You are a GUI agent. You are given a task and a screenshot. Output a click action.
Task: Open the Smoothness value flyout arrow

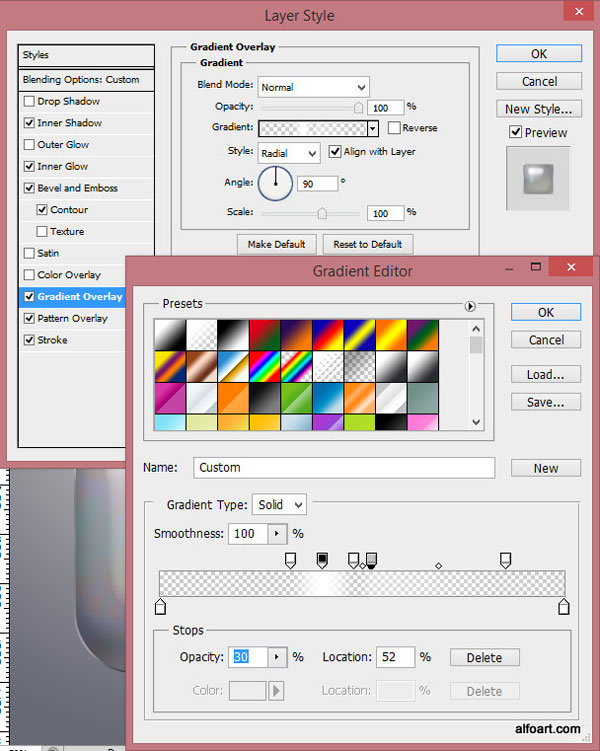tap(276, 534)
